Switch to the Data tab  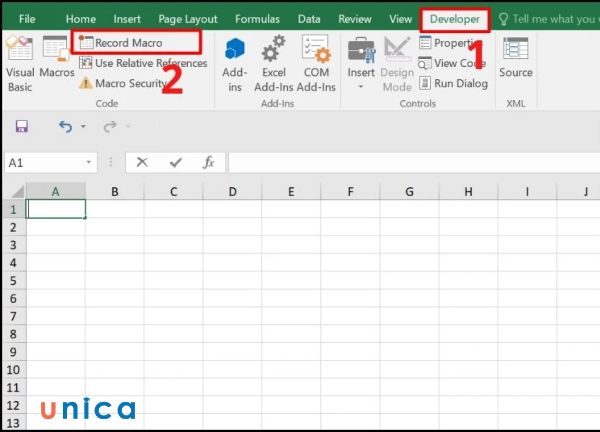(x=309, y=19)
